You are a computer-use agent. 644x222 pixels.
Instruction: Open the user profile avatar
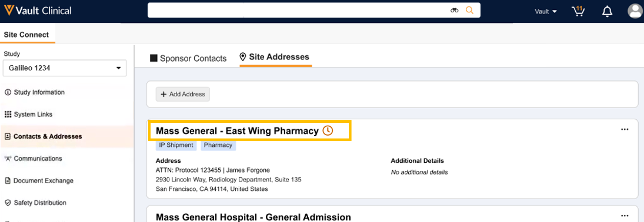coord(635,11)
